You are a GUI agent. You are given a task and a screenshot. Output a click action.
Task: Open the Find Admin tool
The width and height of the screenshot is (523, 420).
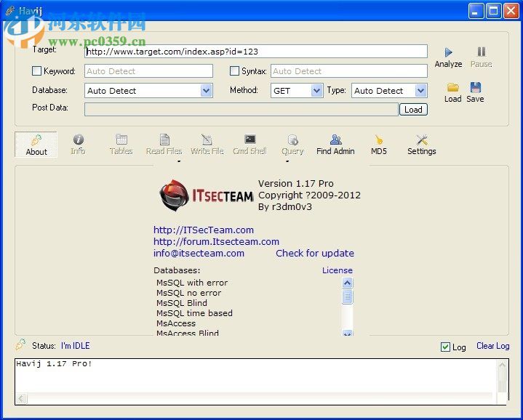click(335, 145)
